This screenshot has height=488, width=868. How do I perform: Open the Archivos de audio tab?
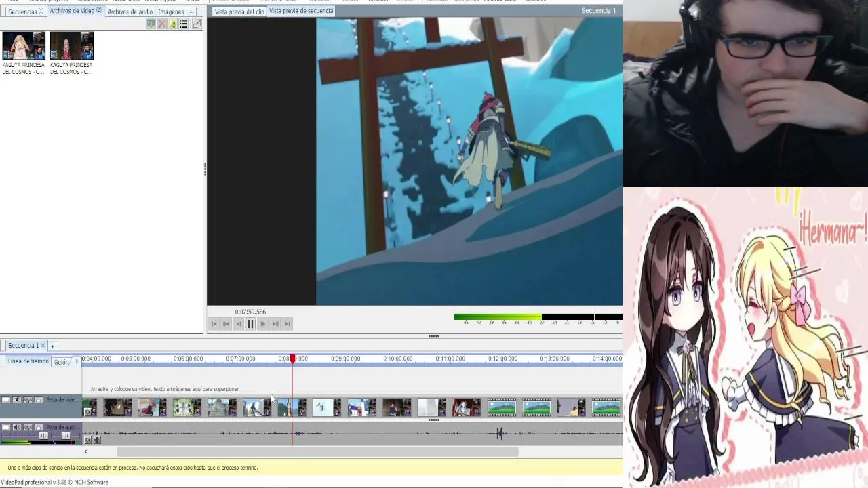(x=130, y=12)
